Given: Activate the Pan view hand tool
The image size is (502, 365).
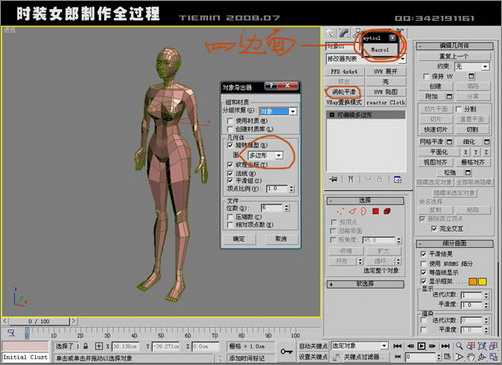Looking at the screenshot, I should [x=471, y=357].
